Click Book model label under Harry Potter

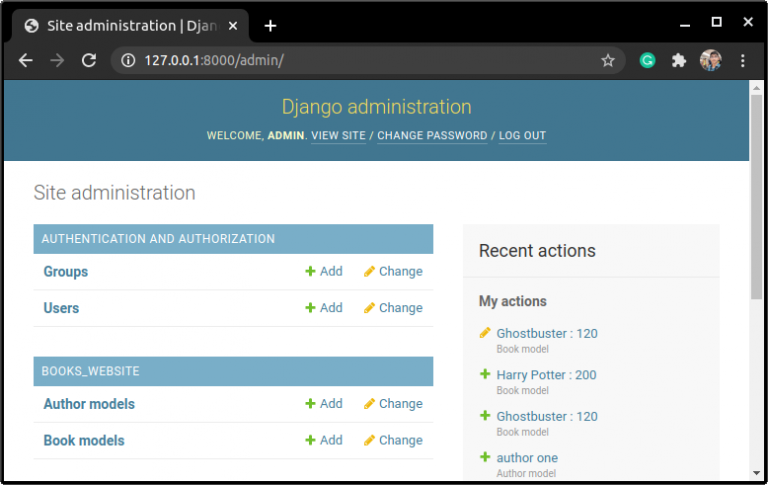point(523,390)
